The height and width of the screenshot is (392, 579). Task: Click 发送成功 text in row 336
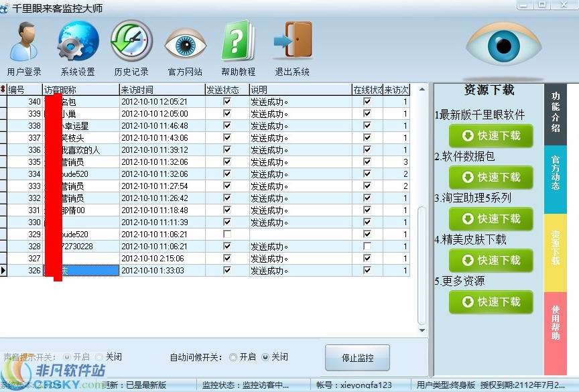(269, 150)
